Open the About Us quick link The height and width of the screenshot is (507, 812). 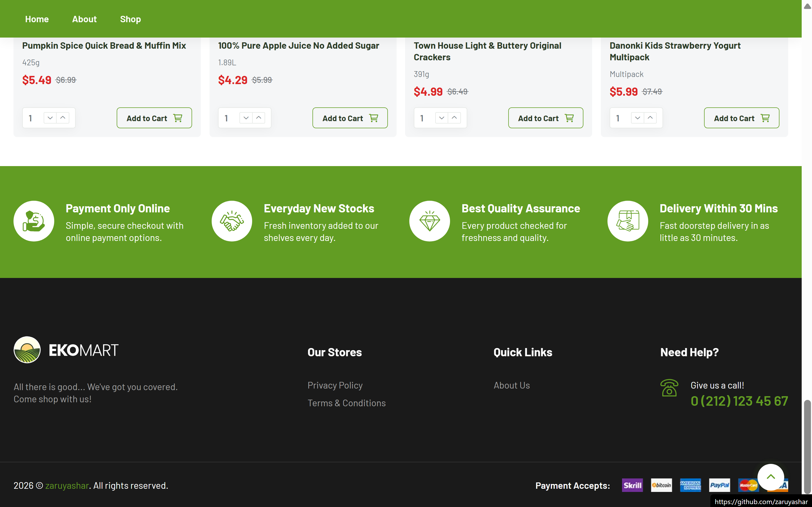[x=512, y=385]
